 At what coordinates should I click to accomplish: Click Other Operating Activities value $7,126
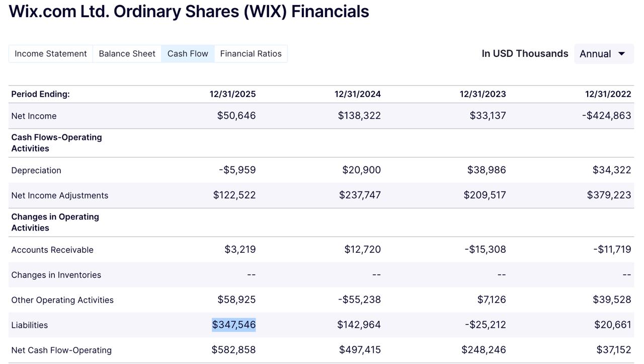point(492,300)
